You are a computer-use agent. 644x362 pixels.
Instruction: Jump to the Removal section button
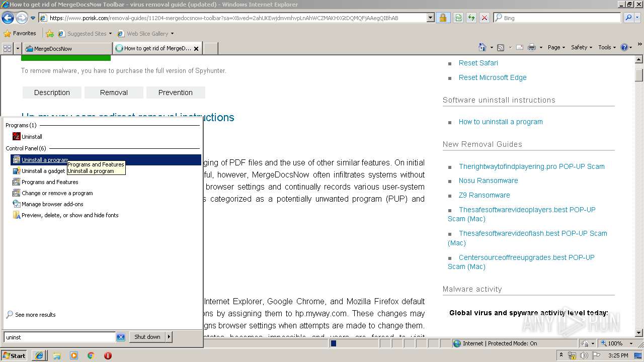point(114,93)
